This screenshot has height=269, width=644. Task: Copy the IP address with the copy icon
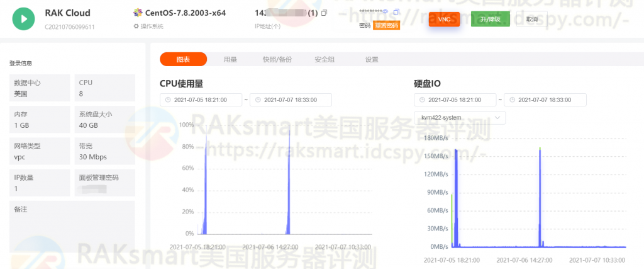[x=324, y=13]
